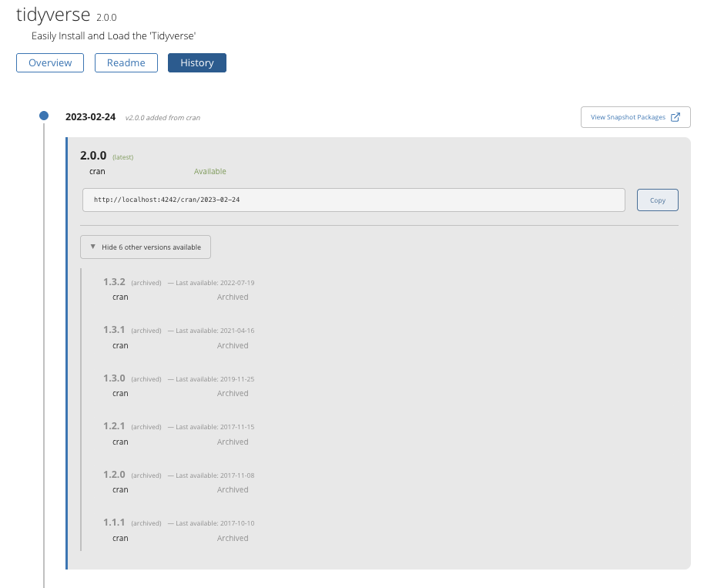
Task: Click the green Available status text
Action: (210, 171)
